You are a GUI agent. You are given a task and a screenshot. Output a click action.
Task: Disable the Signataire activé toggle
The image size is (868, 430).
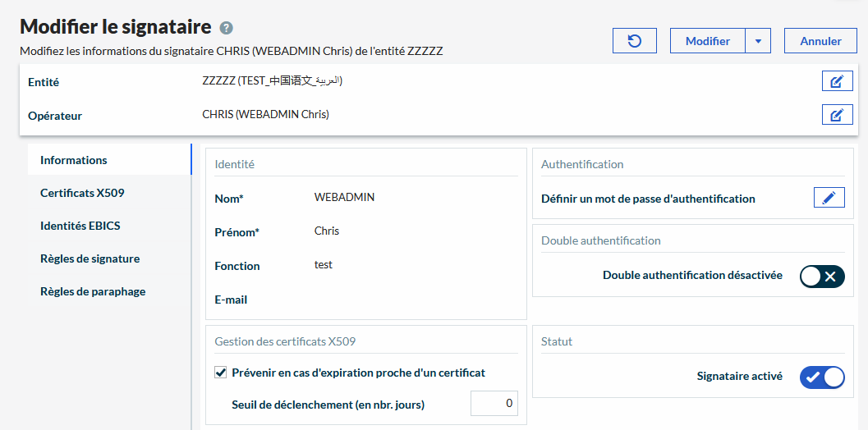coord(821,377)
